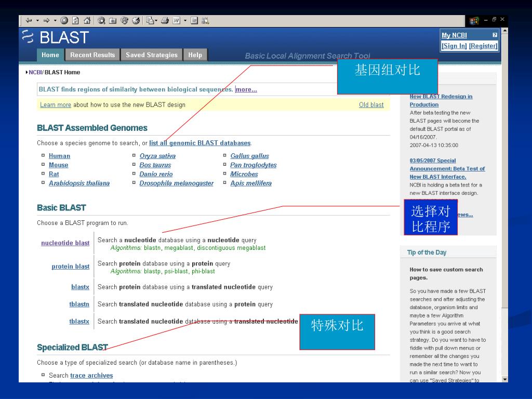The width and height of the screenshot is (532, 399).
Task: Go to the browser Home icon
Action: (87, 21)
